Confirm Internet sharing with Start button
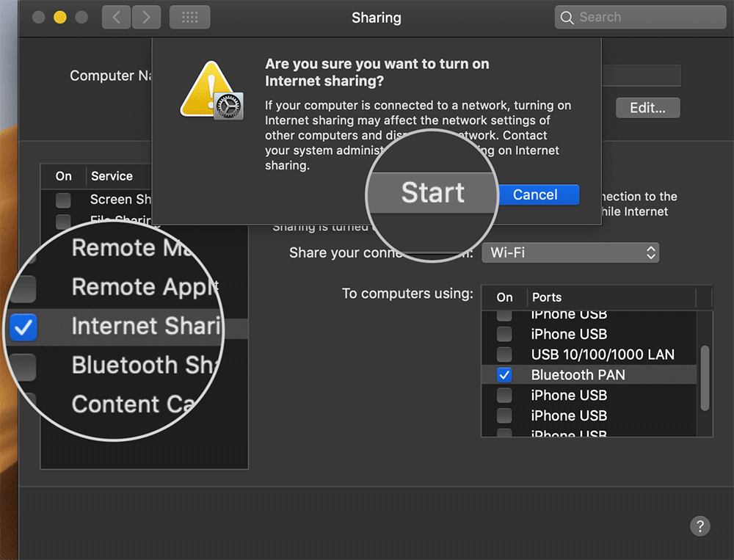Viewport: 734px width, 560px height. point(432,193)
